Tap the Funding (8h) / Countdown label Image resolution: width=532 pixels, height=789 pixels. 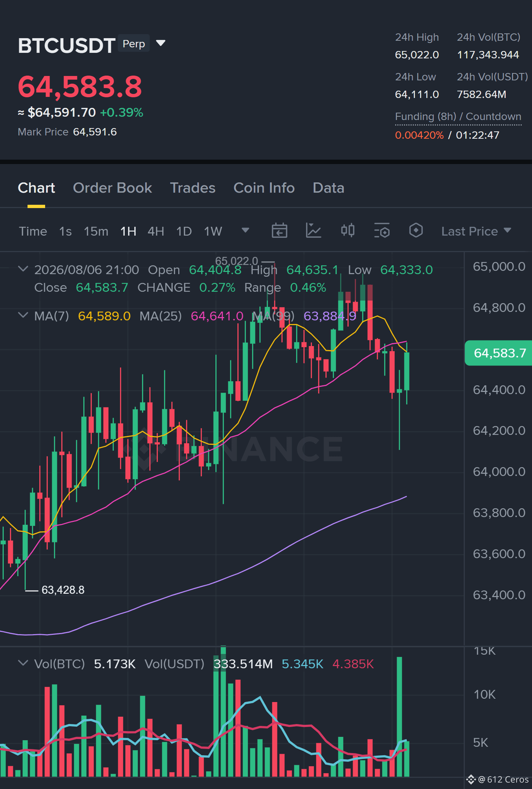tap(458, 116)
